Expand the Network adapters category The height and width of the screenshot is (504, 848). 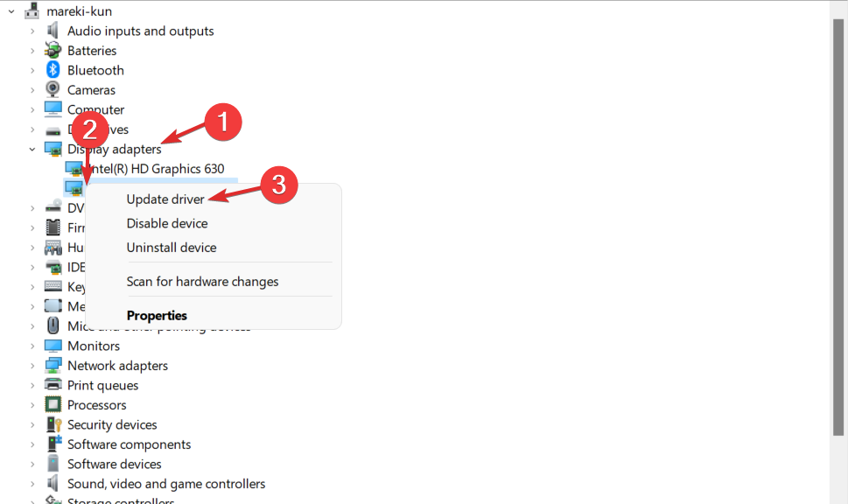pyautogui.click(x=32, y=366)
